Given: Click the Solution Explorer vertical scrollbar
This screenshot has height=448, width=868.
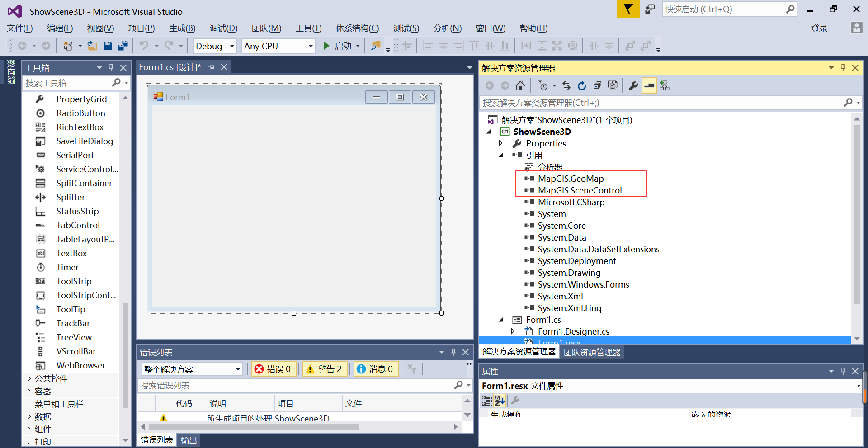Looking at the screenshot, I should pyautogui.click(x=857, y=213).
